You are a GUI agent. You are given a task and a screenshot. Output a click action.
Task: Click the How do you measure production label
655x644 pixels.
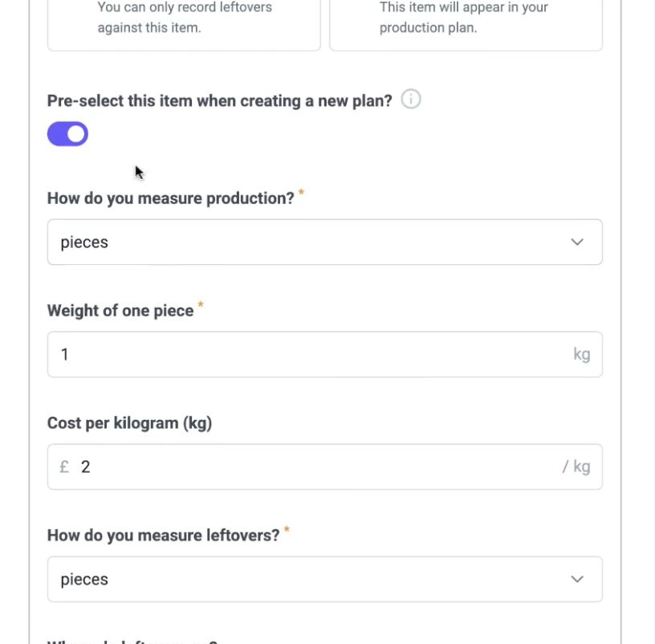click(x=170, y=198)
